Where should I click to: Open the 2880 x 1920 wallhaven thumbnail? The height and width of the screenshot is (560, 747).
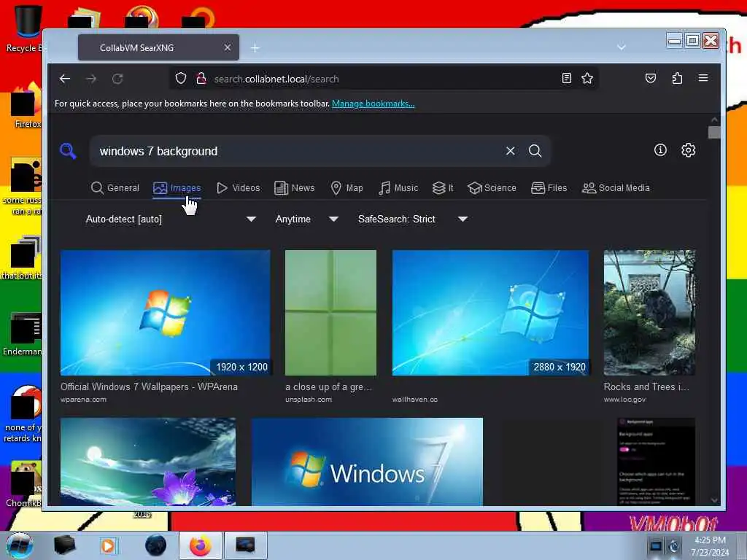click(x=490, y=313)
